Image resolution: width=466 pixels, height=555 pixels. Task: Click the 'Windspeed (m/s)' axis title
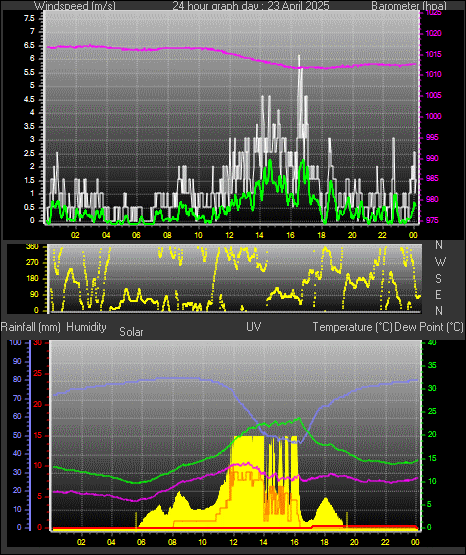point(75,6)
